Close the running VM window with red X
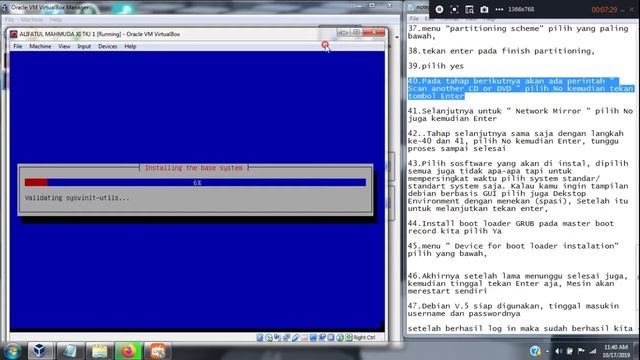This screenshot has height=360, width=640. [374, 33]
